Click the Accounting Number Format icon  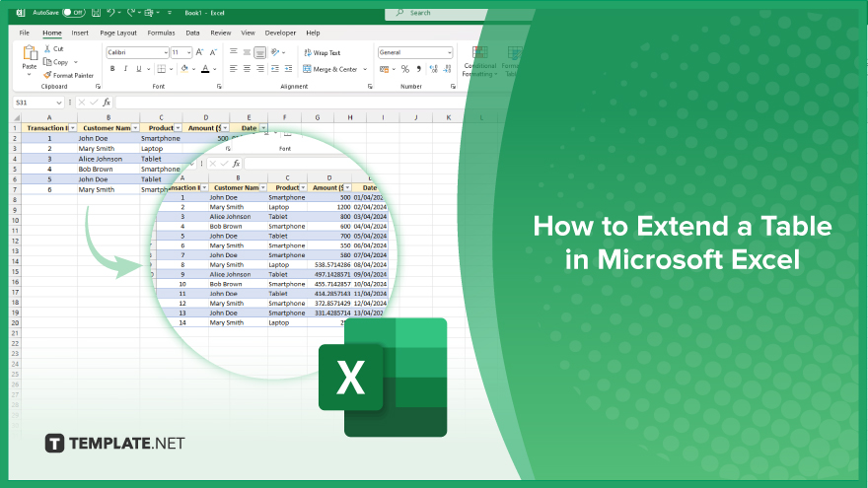384,69
